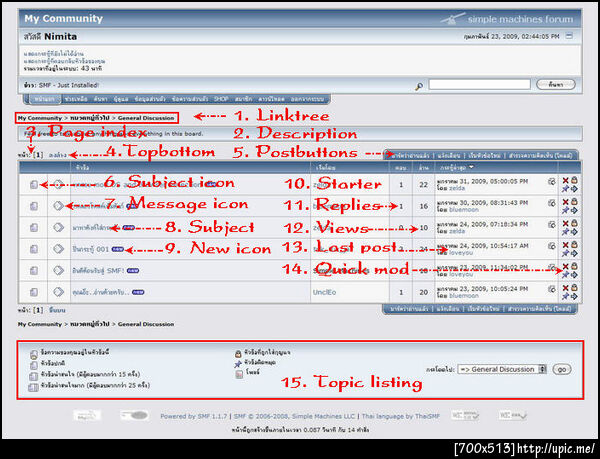The image size is (600, 459).
Task: Open bluemoon profile in 08:31:43 PM row
Action: pyautogui.click(x=464, y=210)
